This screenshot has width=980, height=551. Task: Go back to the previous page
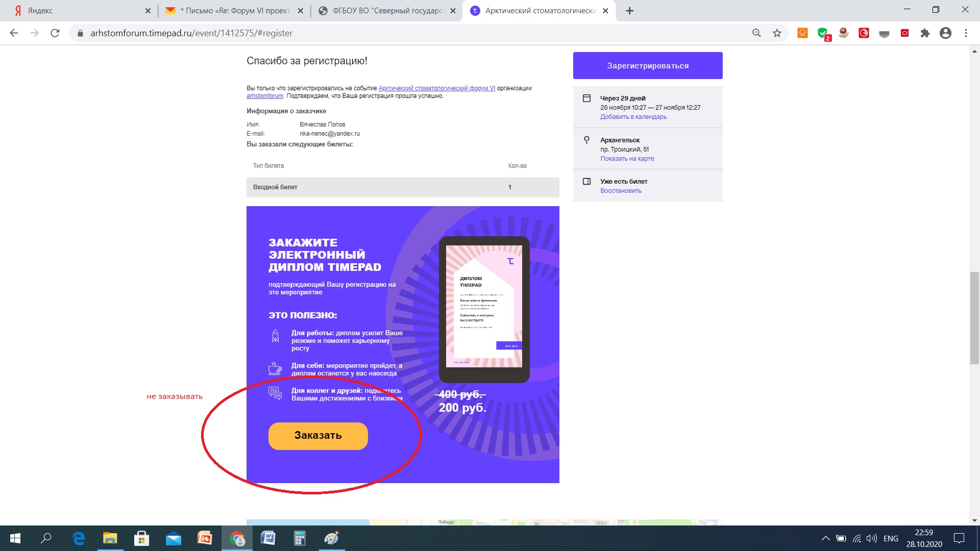[x=14, y=33]
